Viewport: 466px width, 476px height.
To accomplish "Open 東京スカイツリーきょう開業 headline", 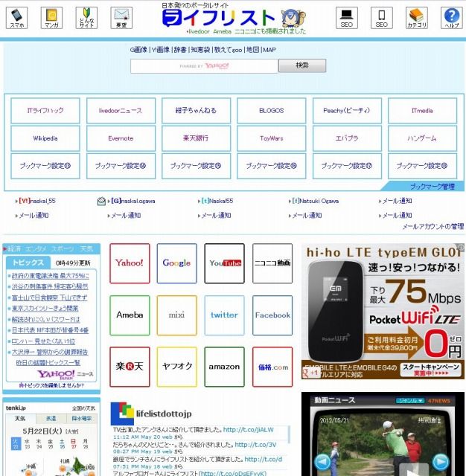I will pos(45,309).
